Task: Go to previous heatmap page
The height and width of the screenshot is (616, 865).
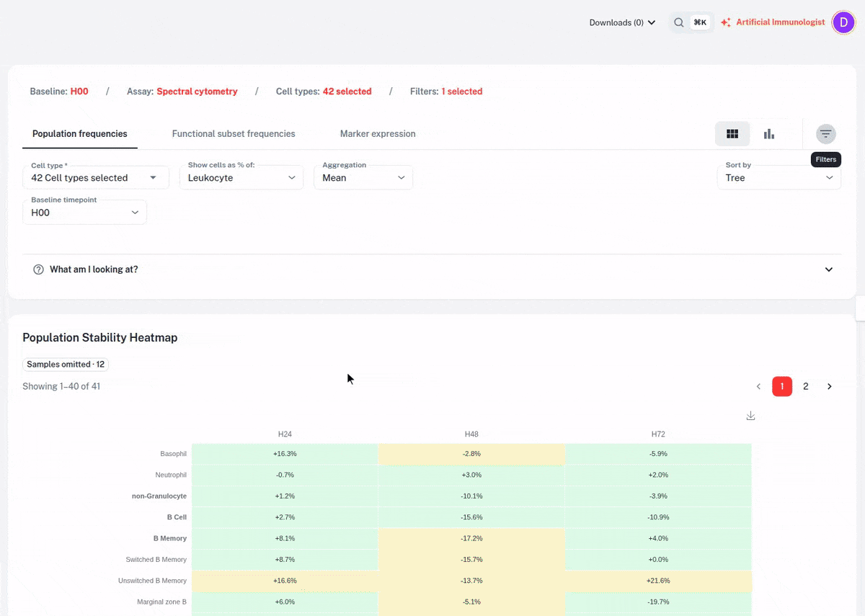Action: [x=758, y=386]
